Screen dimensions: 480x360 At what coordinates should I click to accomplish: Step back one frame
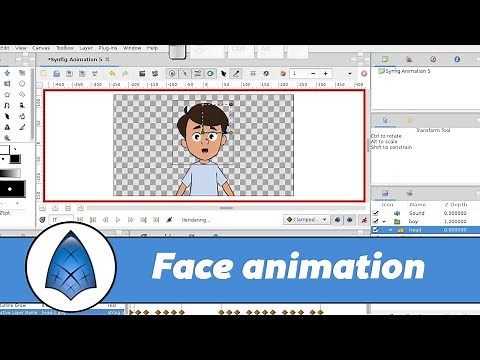[105, 220]
